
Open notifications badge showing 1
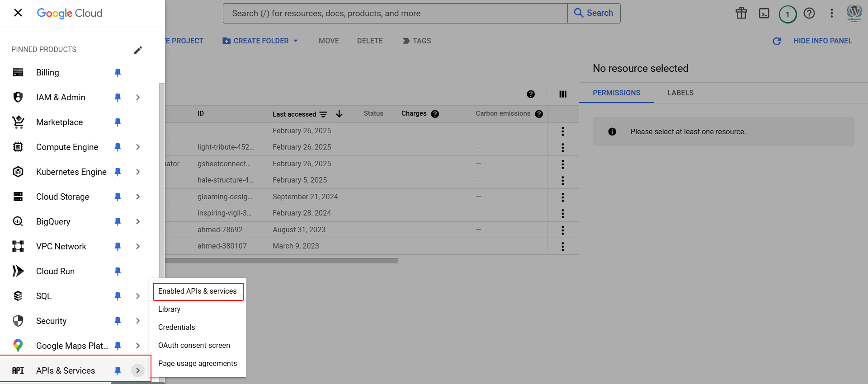point(788,14)
